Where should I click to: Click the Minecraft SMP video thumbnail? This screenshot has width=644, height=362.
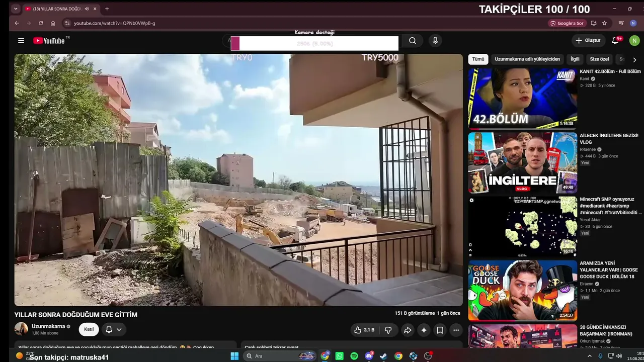tap(523, 227)
